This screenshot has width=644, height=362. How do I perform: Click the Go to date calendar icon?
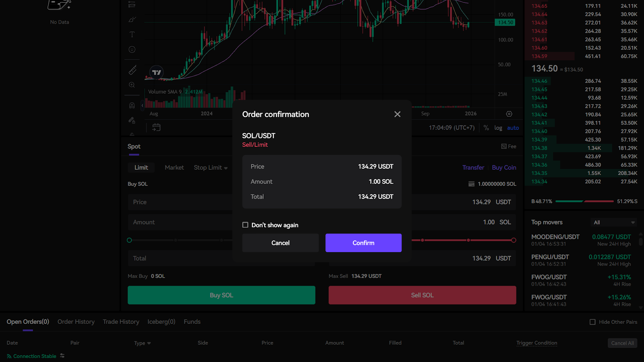click(156, 128)
